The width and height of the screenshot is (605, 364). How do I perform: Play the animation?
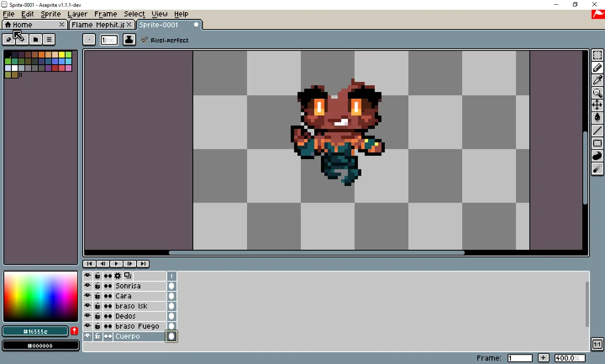116,263
